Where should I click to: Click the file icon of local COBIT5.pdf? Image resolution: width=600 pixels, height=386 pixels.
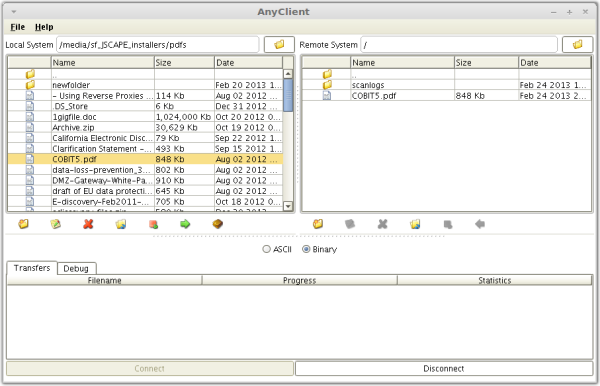(x=30, y=159)
